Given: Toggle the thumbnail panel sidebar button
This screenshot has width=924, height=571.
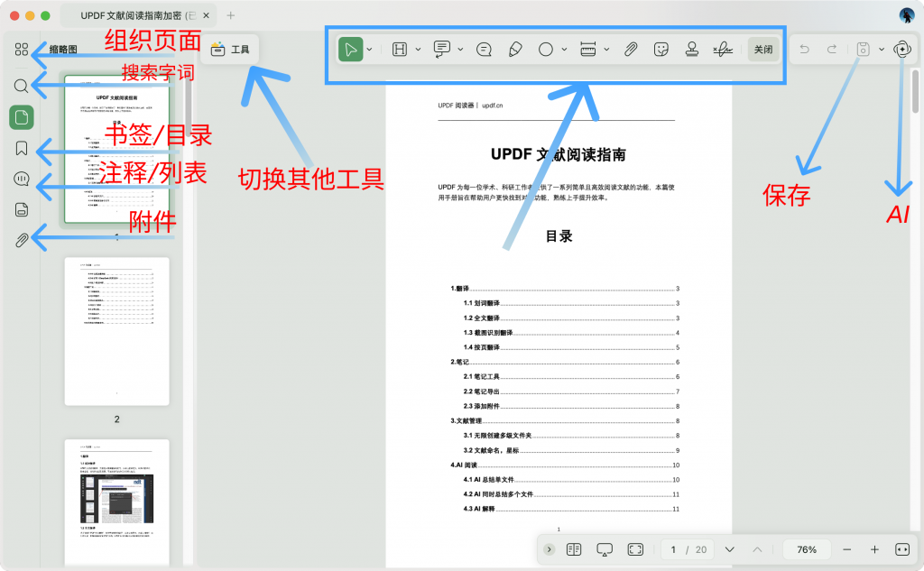Looking at the screenshot, I should tap(23, 117).
